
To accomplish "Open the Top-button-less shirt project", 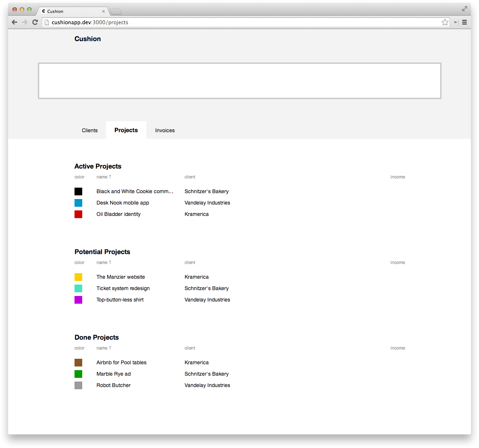I will (120, 300).
